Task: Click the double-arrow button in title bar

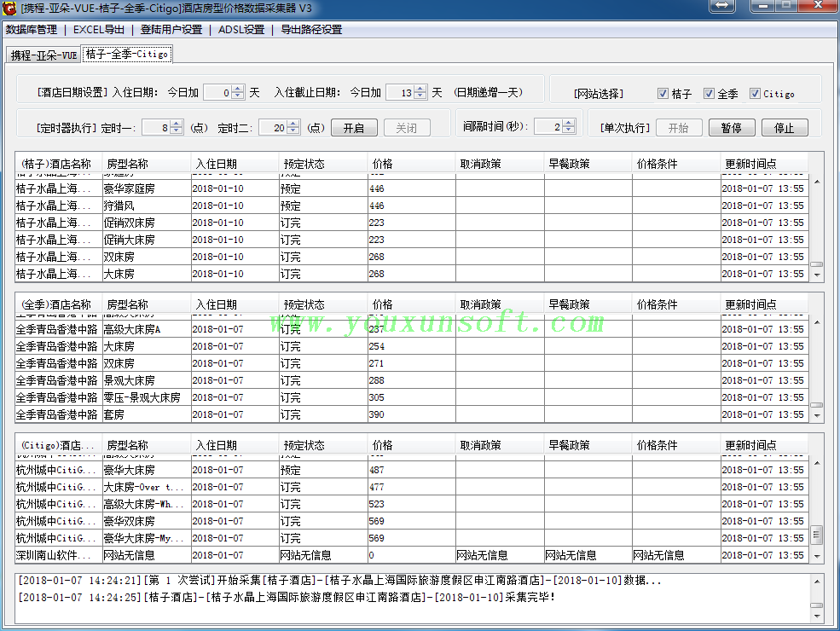Action: click(722, 5)
